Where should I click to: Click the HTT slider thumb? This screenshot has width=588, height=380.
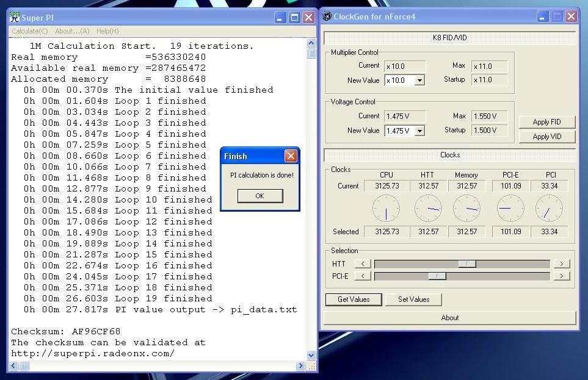point(467,264)
